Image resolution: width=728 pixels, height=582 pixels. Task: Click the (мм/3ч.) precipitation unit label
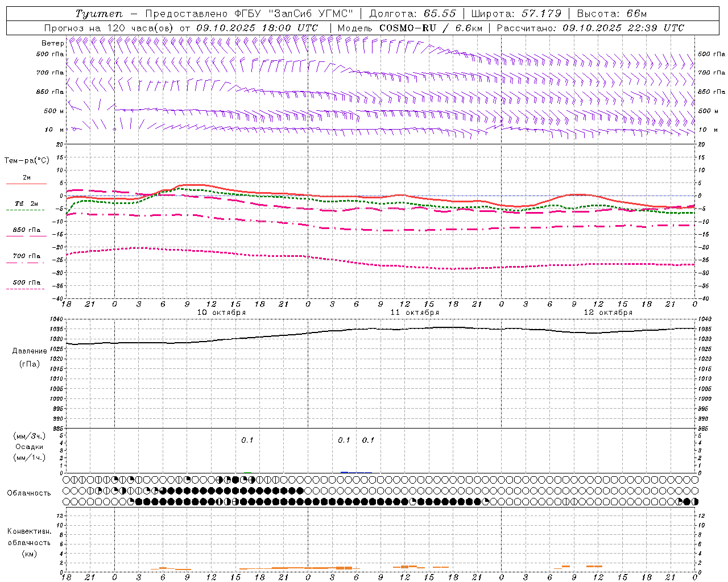point(30,436)
